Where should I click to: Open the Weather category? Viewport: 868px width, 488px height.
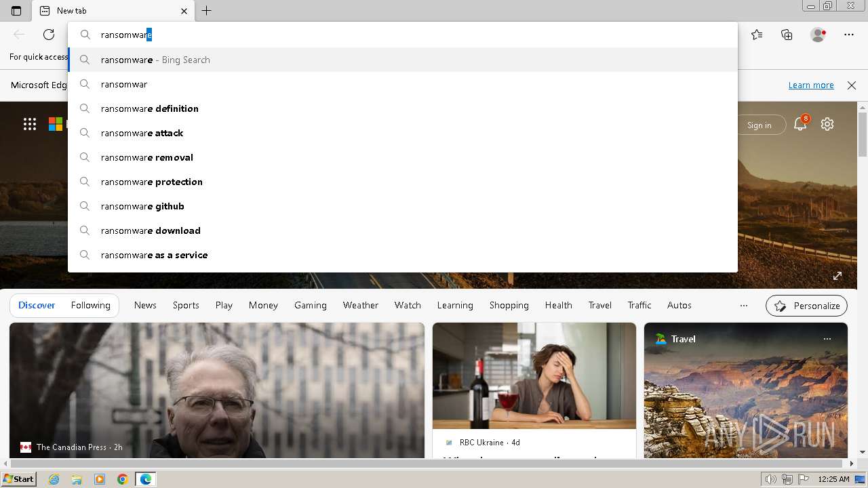point(361,305)
